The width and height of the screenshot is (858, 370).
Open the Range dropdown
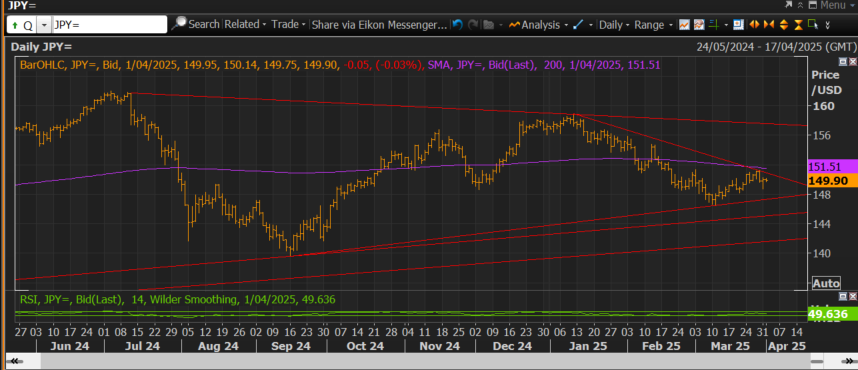(654, 25)
